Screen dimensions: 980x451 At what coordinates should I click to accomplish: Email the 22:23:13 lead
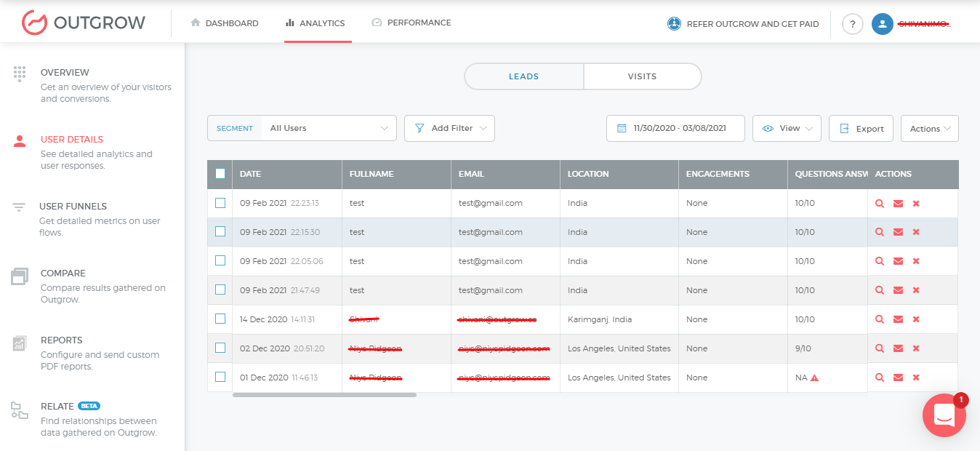point(898,204)
